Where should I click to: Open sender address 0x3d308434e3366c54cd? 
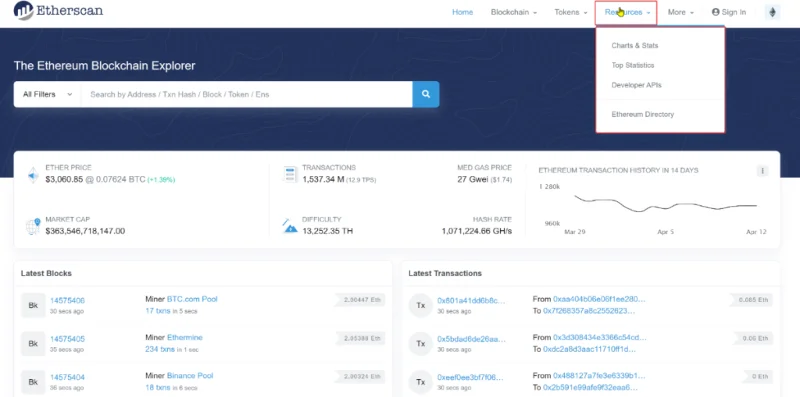tap(599, 337)
